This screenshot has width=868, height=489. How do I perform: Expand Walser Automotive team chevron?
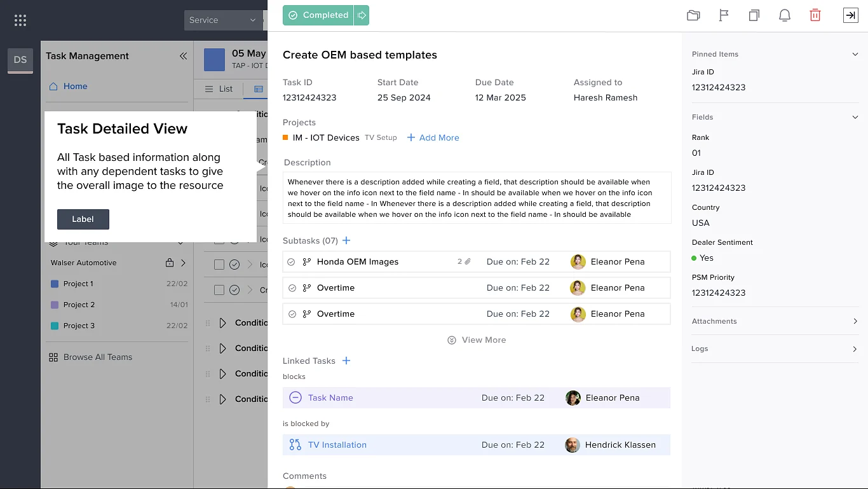coord(184,263)
